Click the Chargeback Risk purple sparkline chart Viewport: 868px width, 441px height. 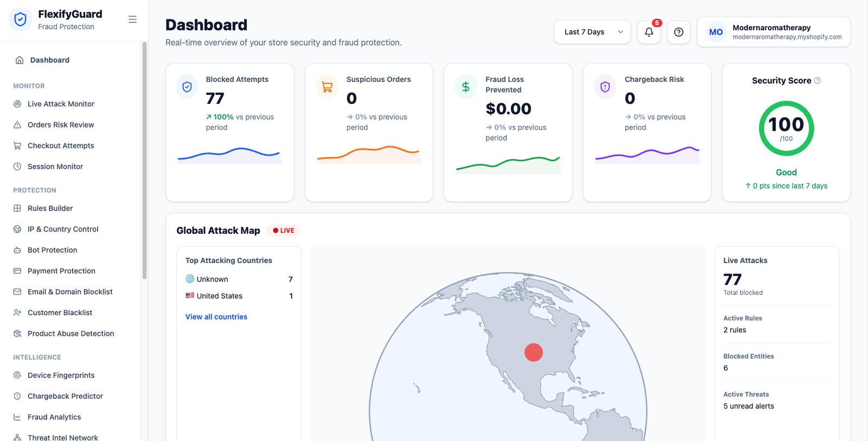pos(647,155)
